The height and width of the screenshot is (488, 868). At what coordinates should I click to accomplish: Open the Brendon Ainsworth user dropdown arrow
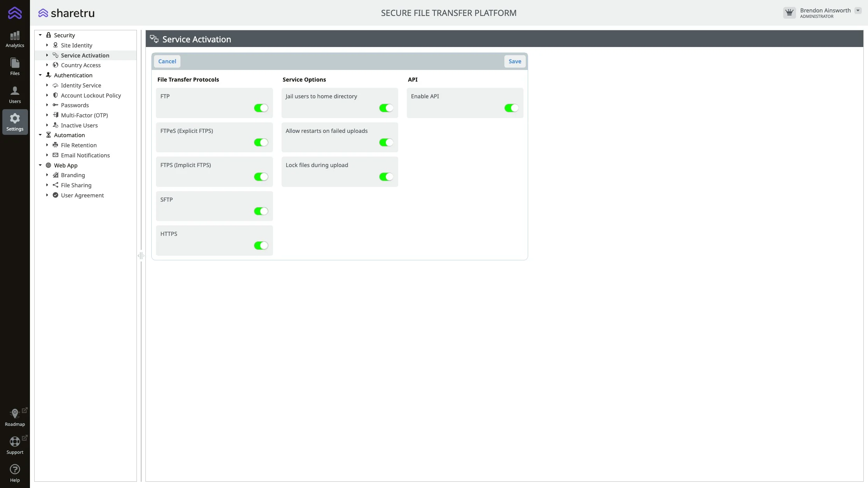pyautogui.click(x=857, y=10)
